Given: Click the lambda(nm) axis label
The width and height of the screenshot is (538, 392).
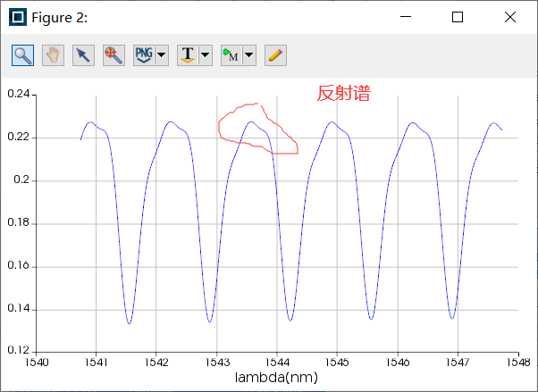Looking at the screenshot, I should (x=276, y=377).
